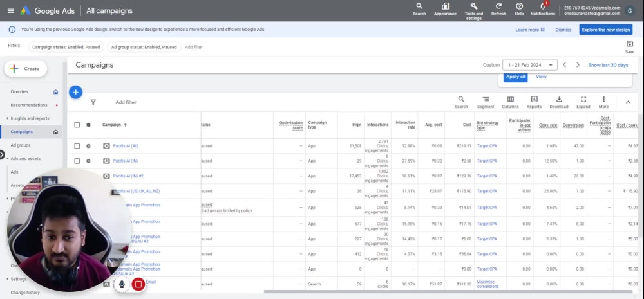Open Change history page

[25, 293]
